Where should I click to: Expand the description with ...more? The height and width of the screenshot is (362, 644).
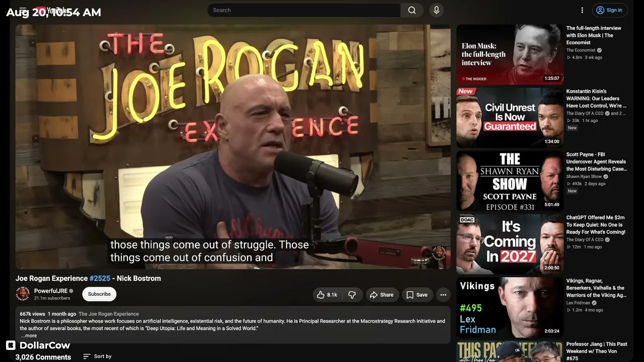coord(29,336)
